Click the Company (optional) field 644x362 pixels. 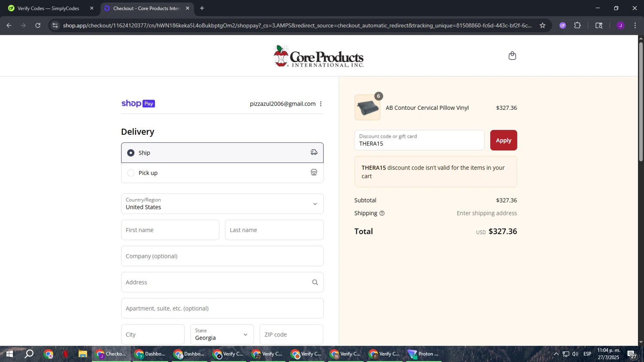point(222,256)
